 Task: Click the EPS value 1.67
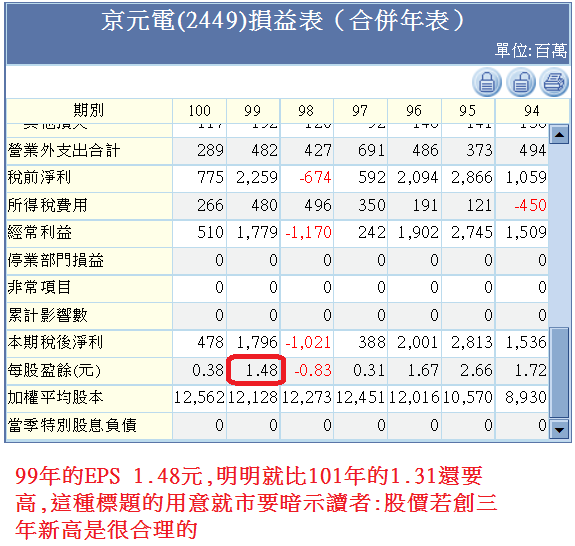point(423,370)
